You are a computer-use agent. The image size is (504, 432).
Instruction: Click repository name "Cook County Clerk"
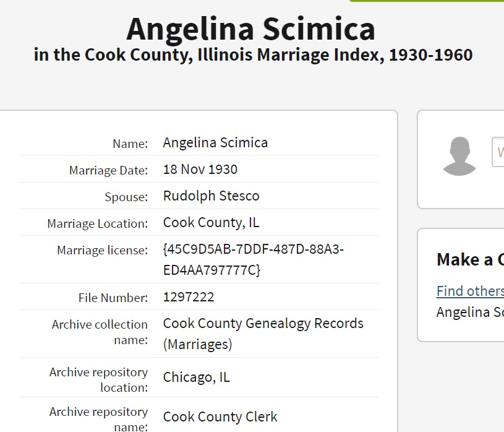(x=220, y=417)
